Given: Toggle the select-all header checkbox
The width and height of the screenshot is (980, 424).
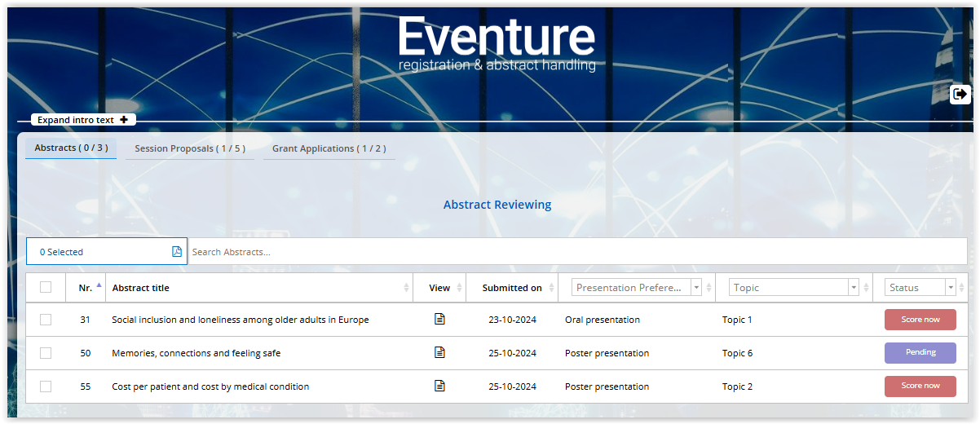Looking at the screenshot, I should tap(46, 287).
